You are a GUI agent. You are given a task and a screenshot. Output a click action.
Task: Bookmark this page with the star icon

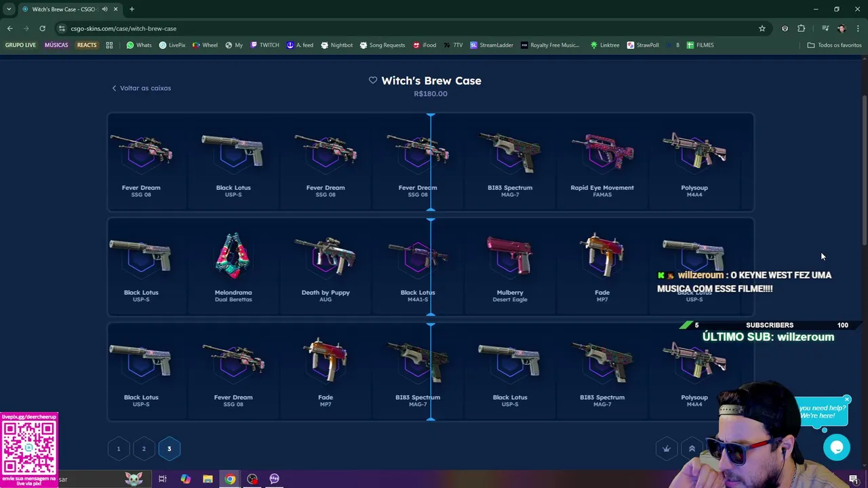[x=762, y=28]
